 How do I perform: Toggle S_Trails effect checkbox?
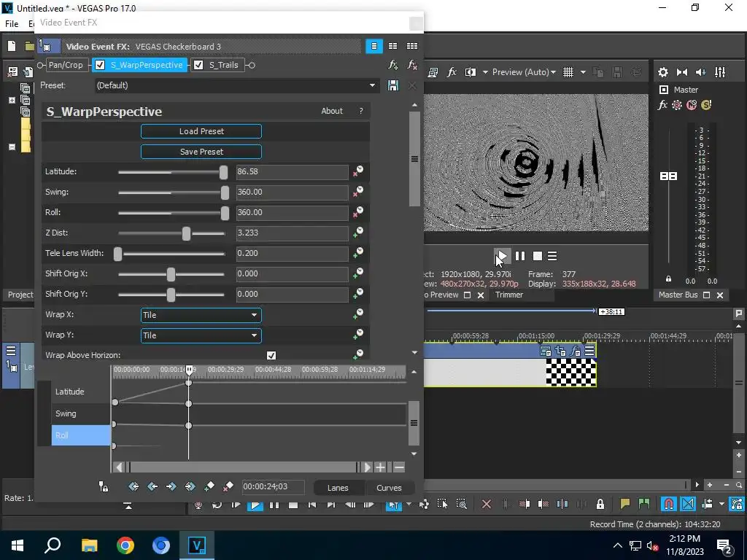tap(198, 65)
